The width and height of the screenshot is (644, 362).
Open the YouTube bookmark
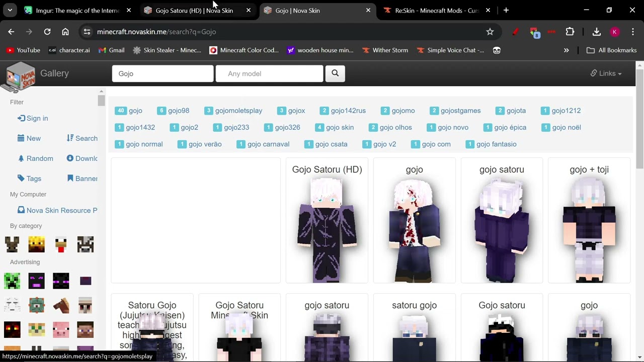coord(23,50)
